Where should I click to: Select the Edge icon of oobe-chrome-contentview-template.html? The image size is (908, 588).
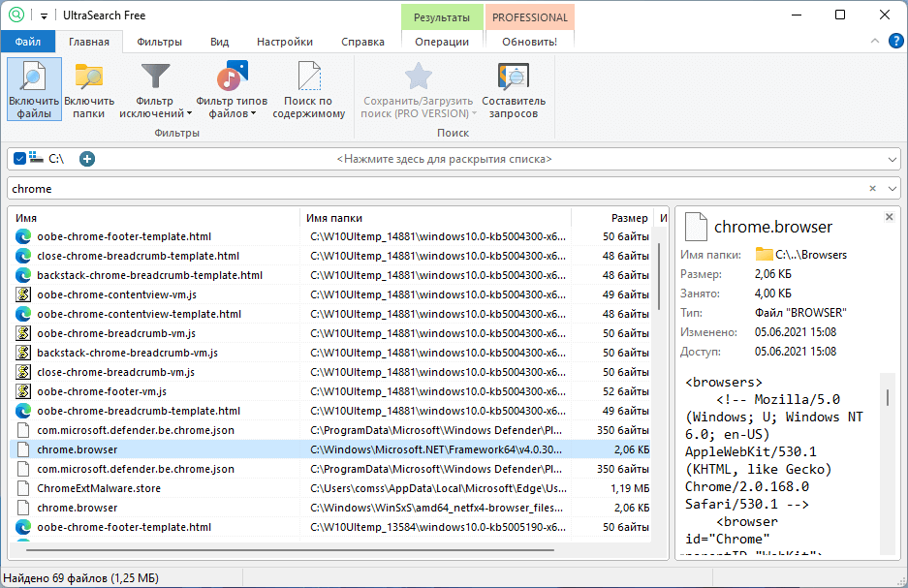point(22,314)
